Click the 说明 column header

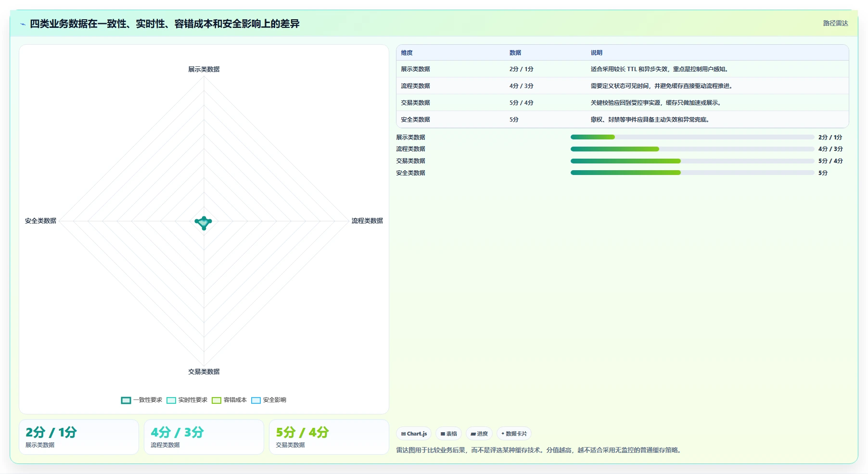click(x=597, y=53)
